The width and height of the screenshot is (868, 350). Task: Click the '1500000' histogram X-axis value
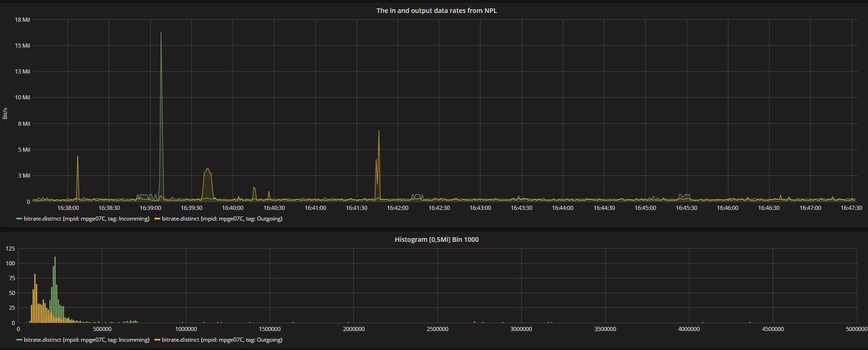[269, 329]
